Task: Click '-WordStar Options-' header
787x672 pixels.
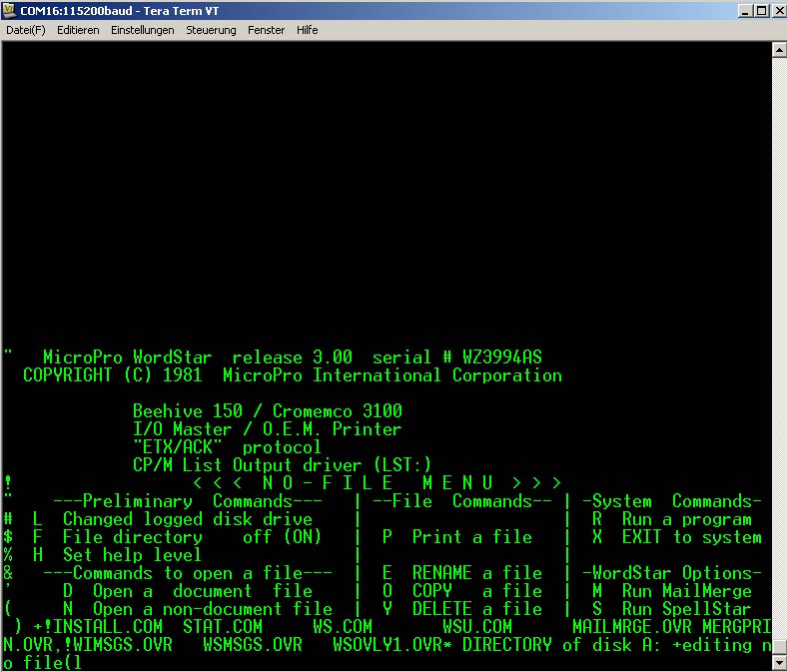Action: point(672,573)
